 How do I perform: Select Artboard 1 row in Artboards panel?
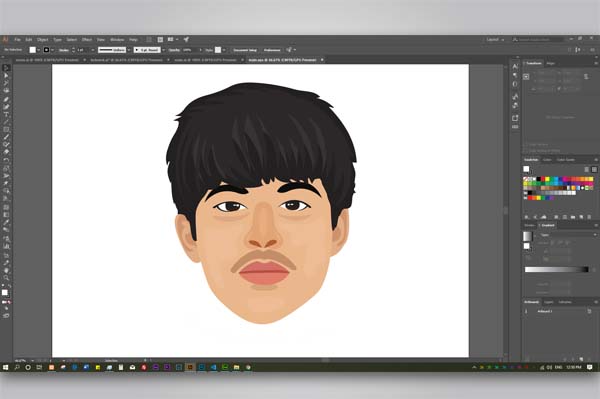click(558, 311)
